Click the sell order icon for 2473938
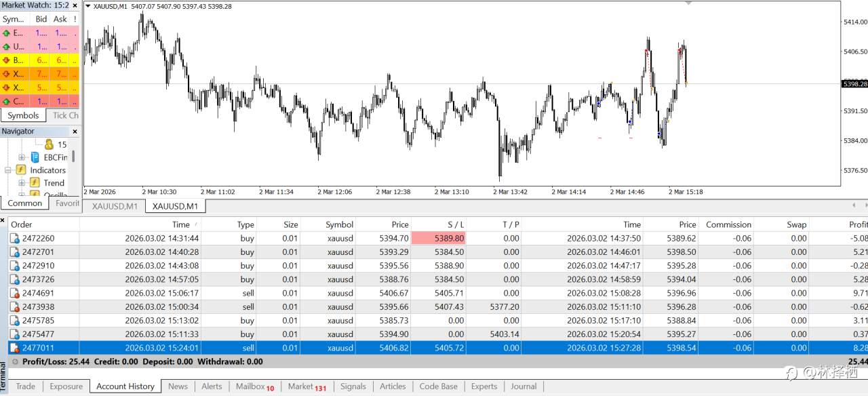This screenshot has width=868, height=396. click(14, 307)
